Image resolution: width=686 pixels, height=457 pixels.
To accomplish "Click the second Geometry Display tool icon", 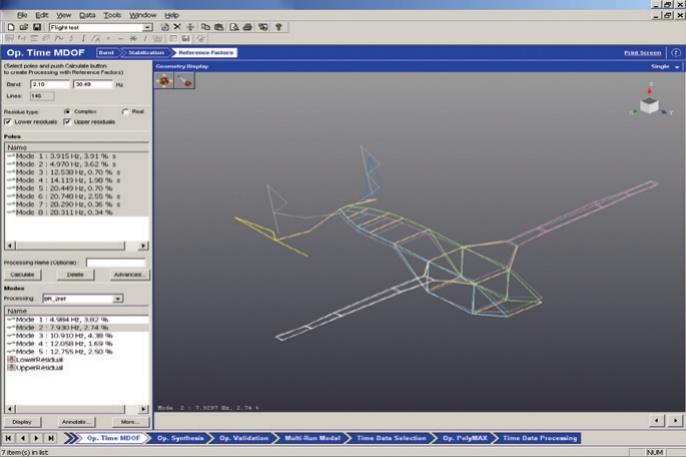I will click(185, 81).
